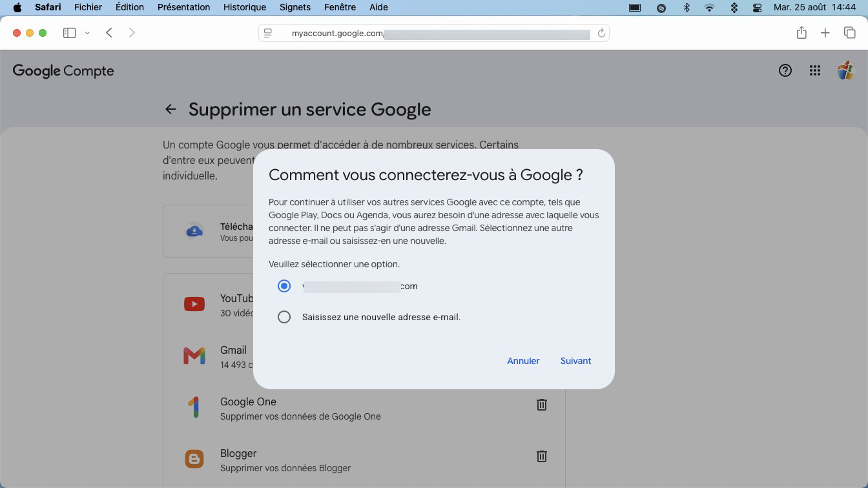Go back to the previous page
868x488 pixels.
tap(109, 33)
